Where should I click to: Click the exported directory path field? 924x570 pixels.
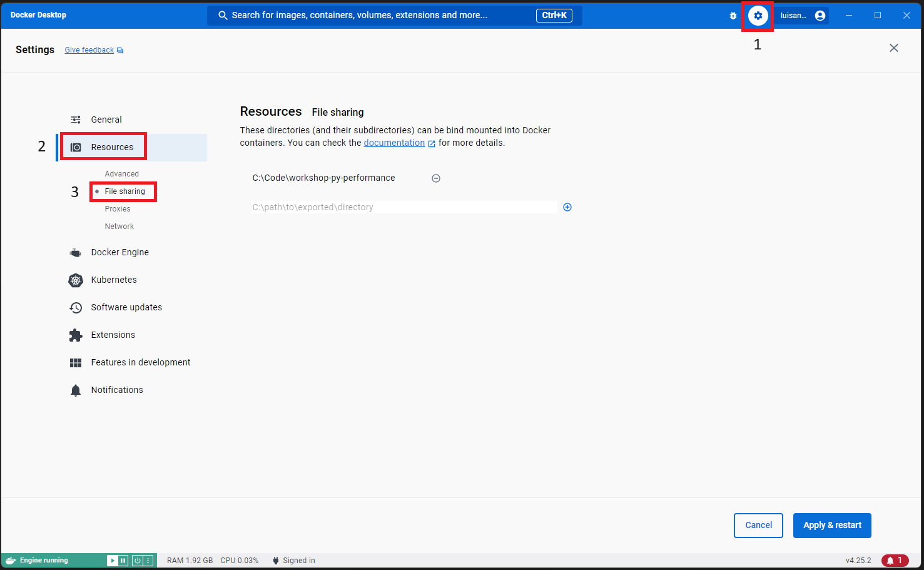[404, 207]
